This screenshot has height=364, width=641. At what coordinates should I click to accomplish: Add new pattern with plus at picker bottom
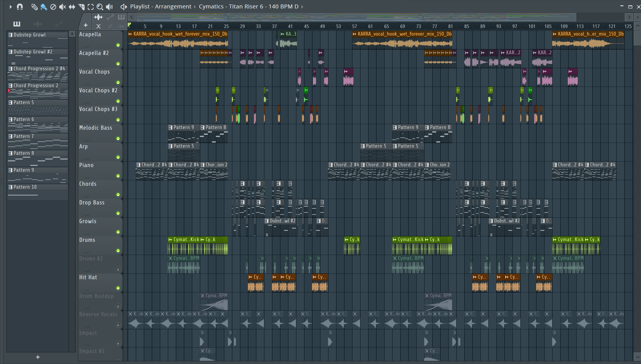click(38, 357)
